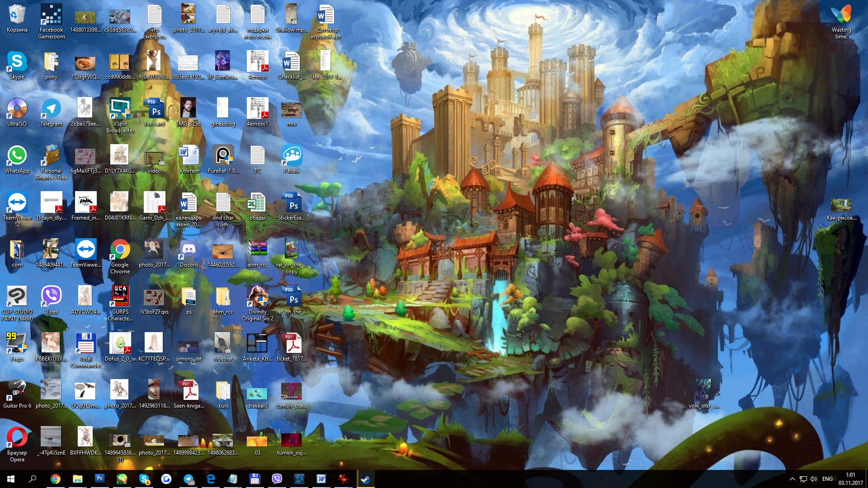Viewport: 868px width, 488px height.
Task: Switch to Steam in the taskbar
Action: (x=365, y=479)
